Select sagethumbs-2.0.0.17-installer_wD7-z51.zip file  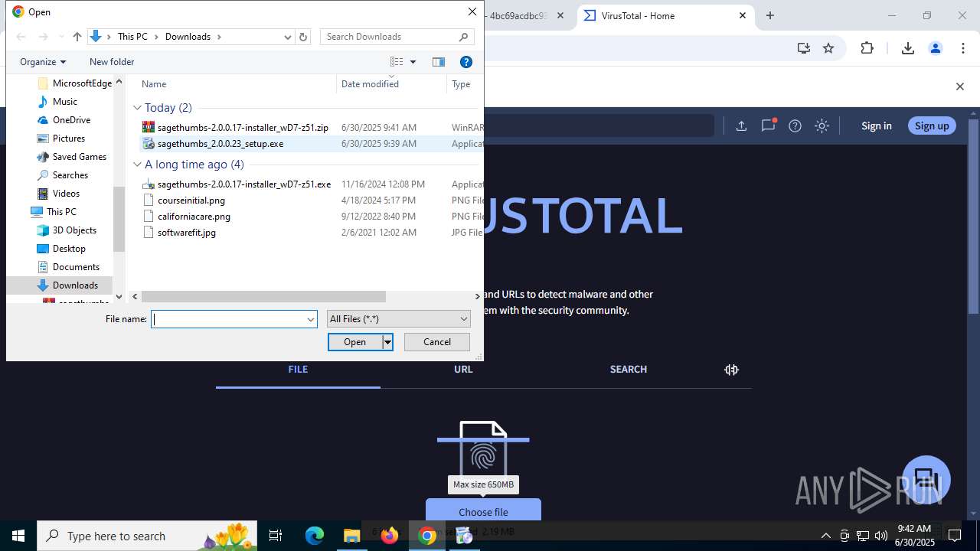click(243, 128)
